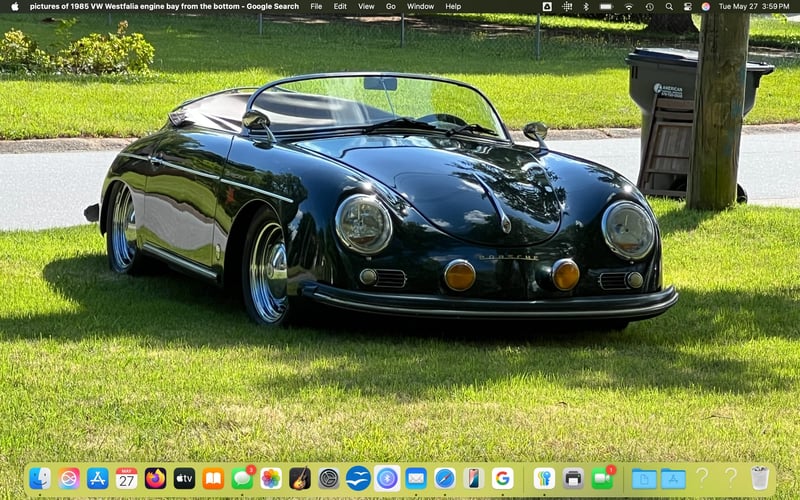Image resolution: width=800 pixels, height=500 pixels.
Task: Launch the Arc browser icon in dock
Action: (69, 478)
